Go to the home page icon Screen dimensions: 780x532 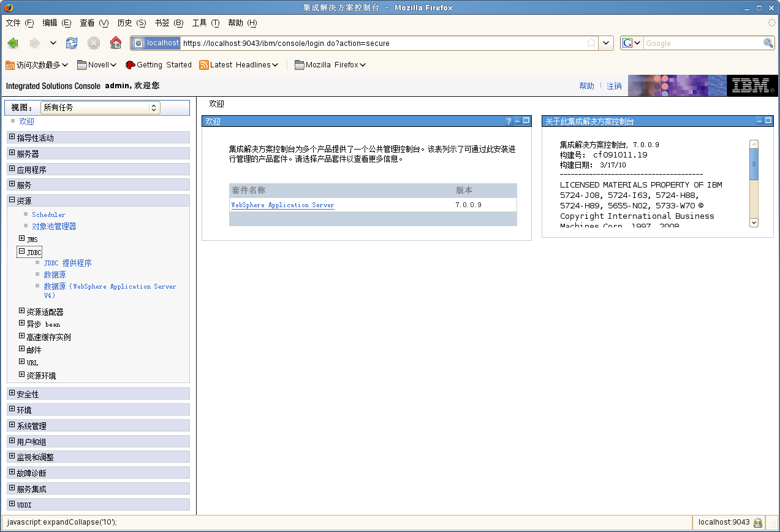pos(116,43)
